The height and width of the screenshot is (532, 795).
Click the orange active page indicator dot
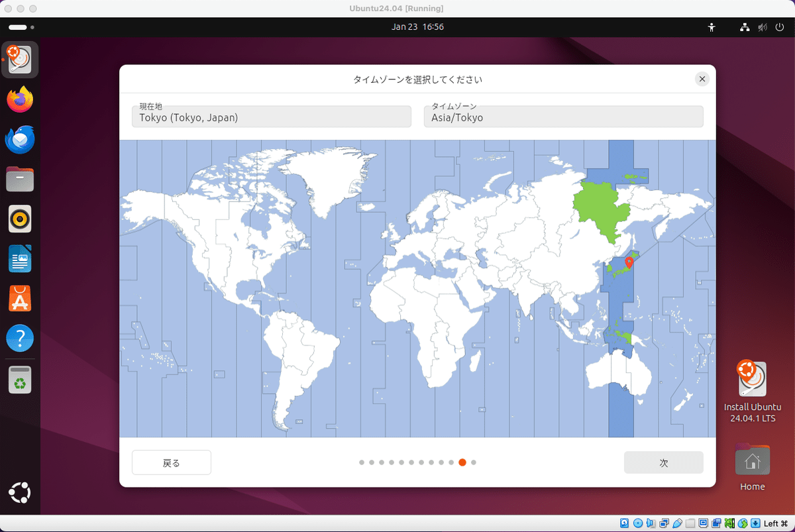pos(462,462)
